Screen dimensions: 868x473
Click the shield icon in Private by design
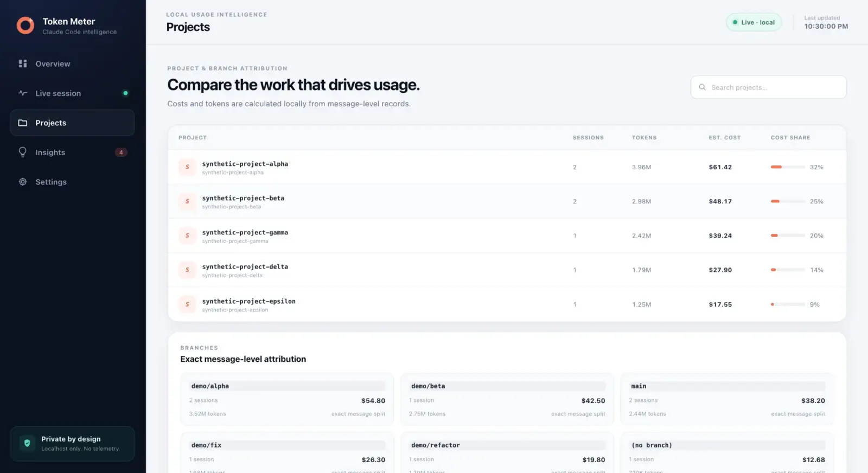point(27,443)
